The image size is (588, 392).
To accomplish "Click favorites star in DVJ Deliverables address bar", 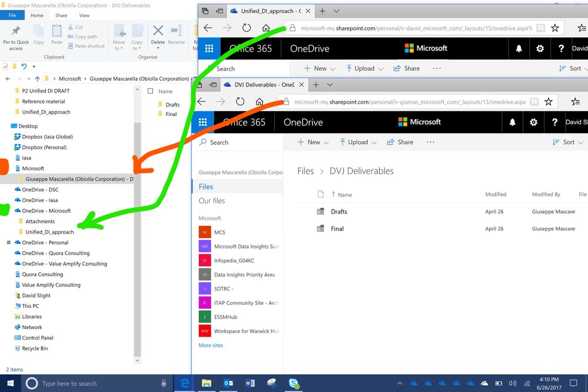I will click(x=548, y=102).
